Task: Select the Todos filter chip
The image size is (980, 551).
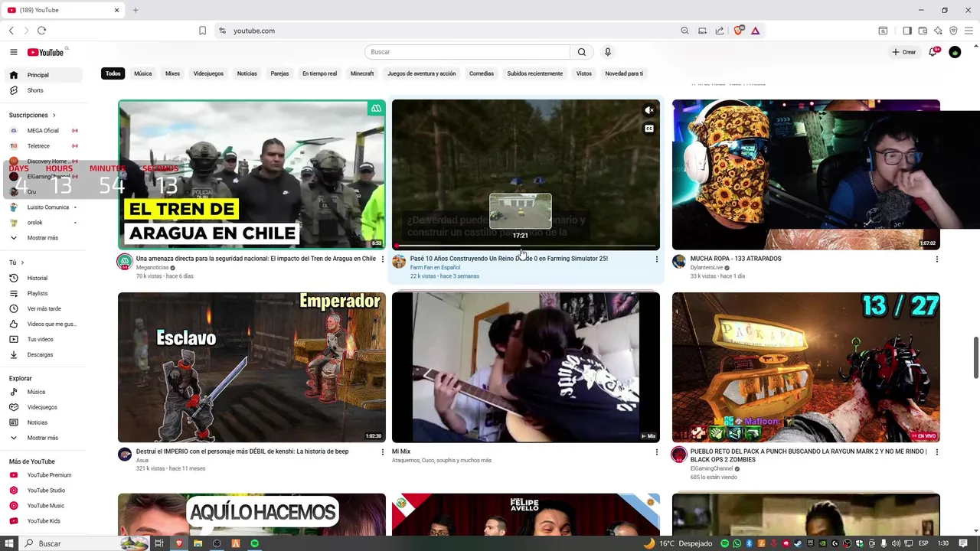Action: click(x=113, y=73)
